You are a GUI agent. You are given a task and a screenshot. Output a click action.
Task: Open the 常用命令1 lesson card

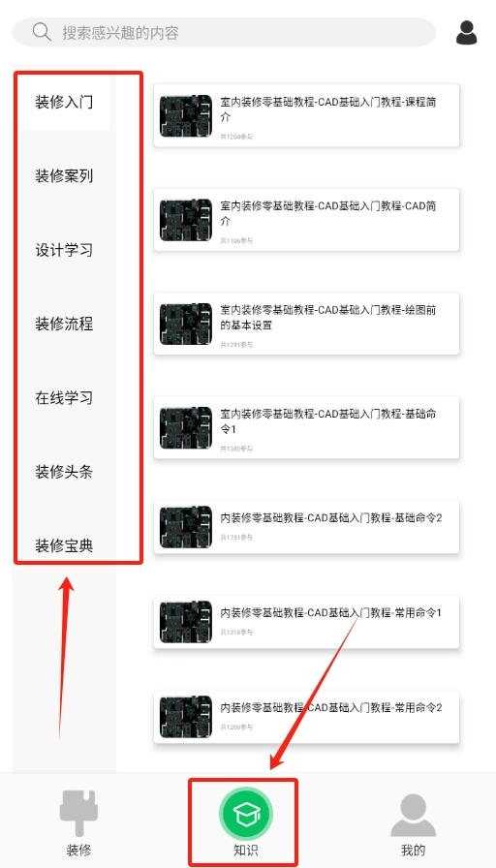click(x=307, y=622)
